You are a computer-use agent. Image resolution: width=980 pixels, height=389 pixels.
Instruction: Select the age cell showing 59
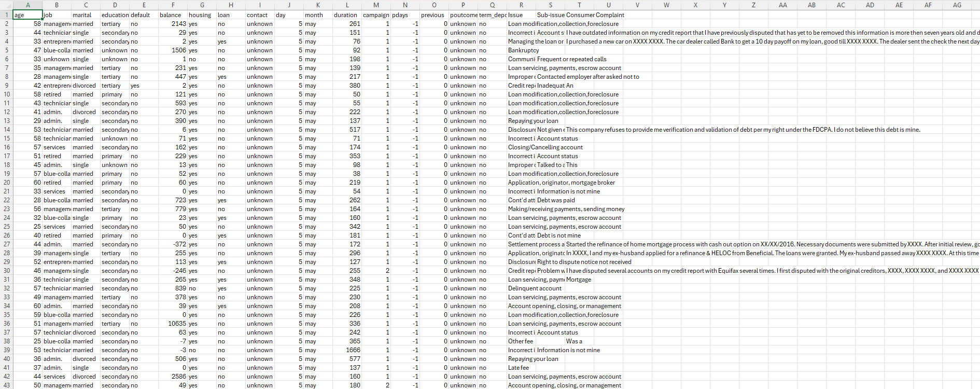tap(27, 315)
